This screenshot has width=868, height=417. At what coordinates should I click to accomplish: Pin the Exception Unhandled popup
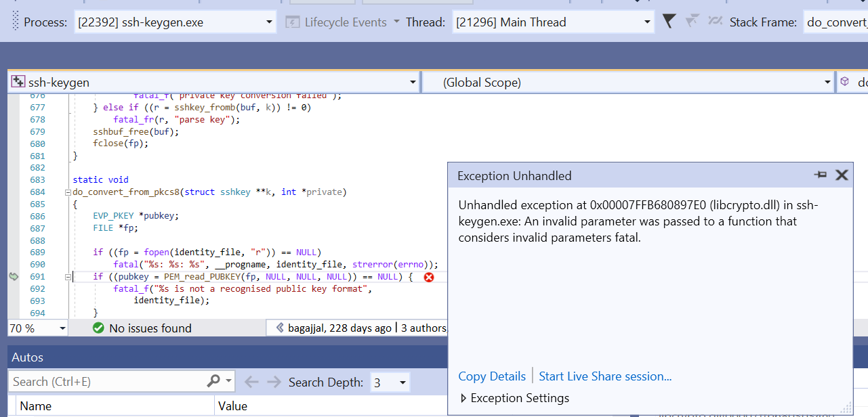point(821,175)
